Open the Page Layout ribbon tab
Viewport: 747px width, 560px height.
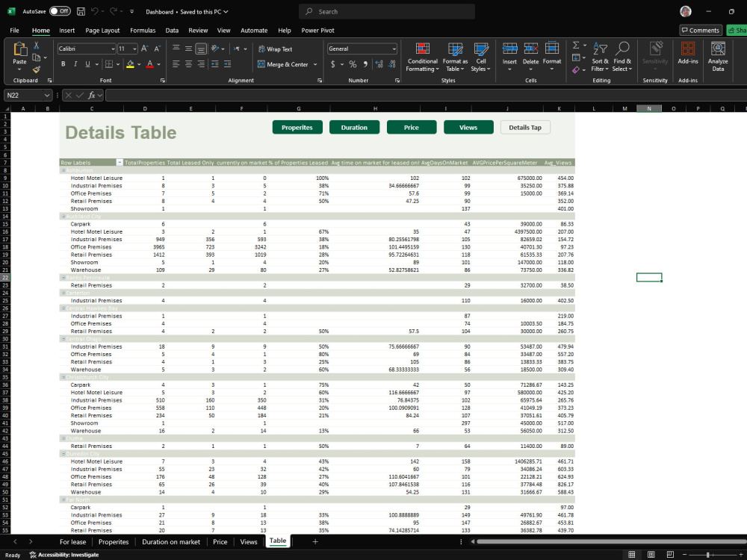click(102, 31)
